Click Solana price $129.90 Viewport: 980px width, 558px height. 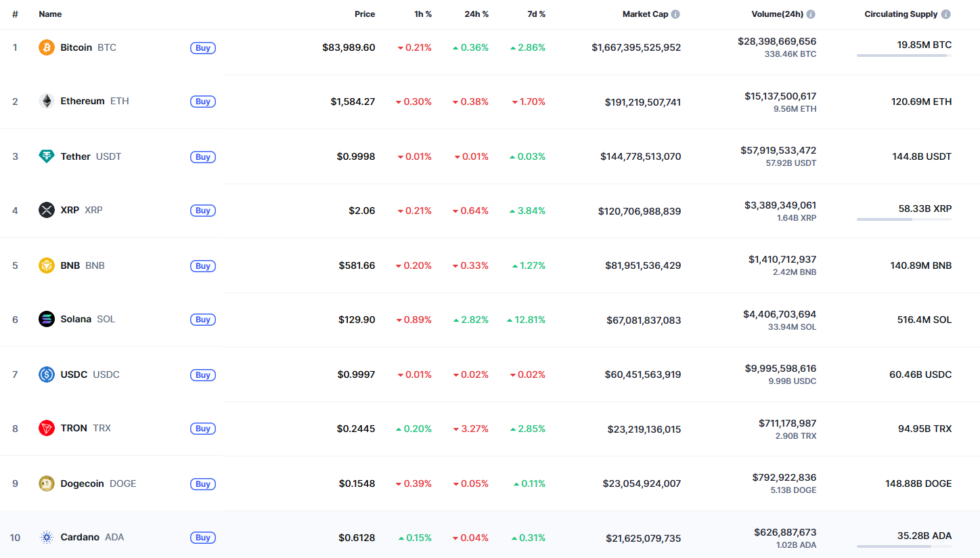(357, 320)
